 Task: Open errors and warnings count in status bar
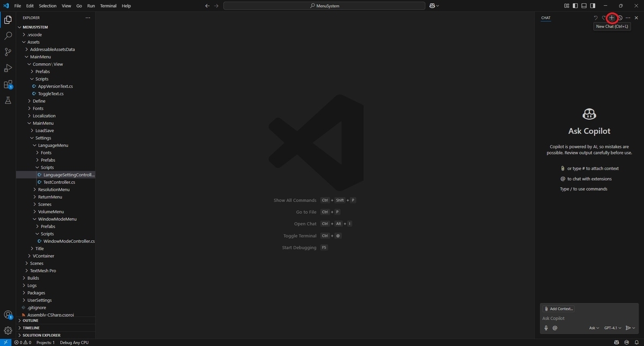tap(23, 342)
